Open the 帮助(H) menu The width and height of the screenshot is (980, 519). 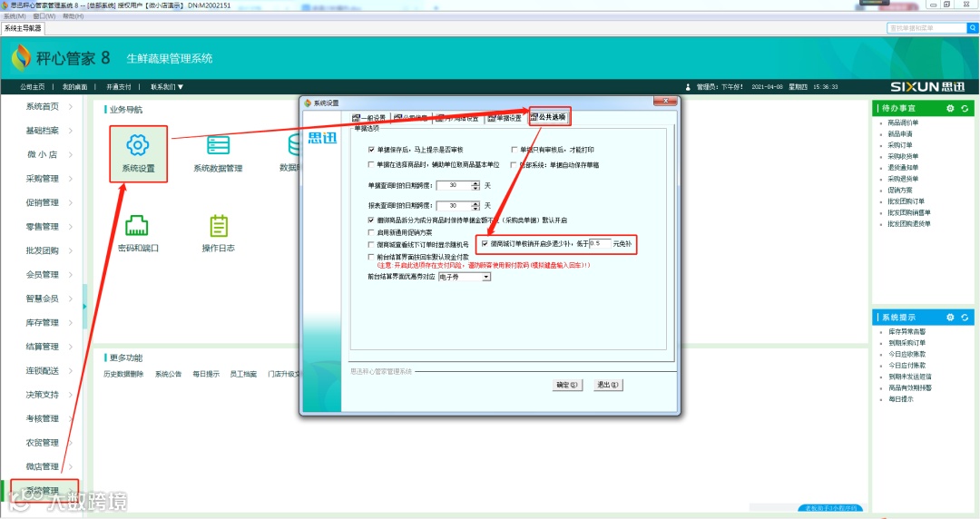coord(73,16)
